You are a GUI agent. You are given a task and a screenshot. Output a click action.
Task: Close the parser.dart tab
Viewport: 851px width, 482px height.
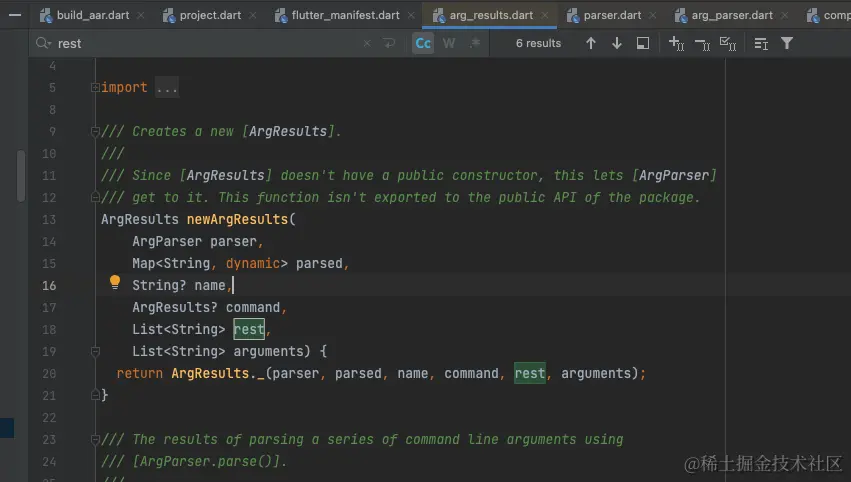point(653,15)
